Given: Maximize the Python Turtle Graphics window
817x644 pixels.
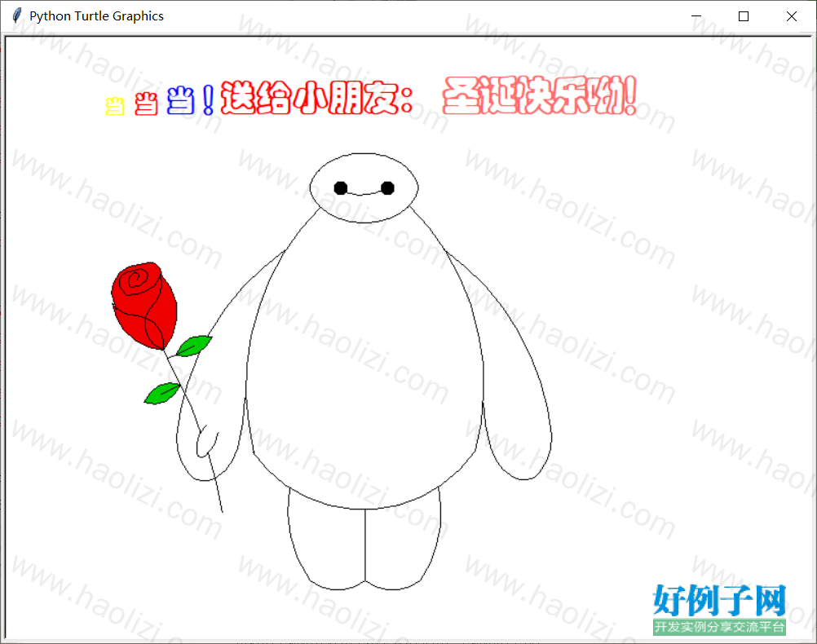Looking at the screenshot, I should pyautogui.click(x=744, y=16).
